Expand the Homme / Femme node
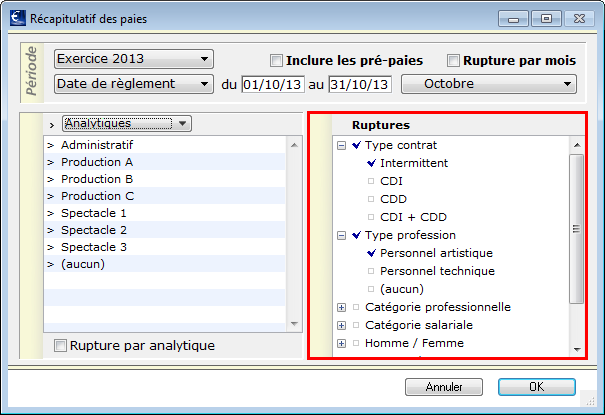This screenshot has height=415, width=605. [341, 343]
